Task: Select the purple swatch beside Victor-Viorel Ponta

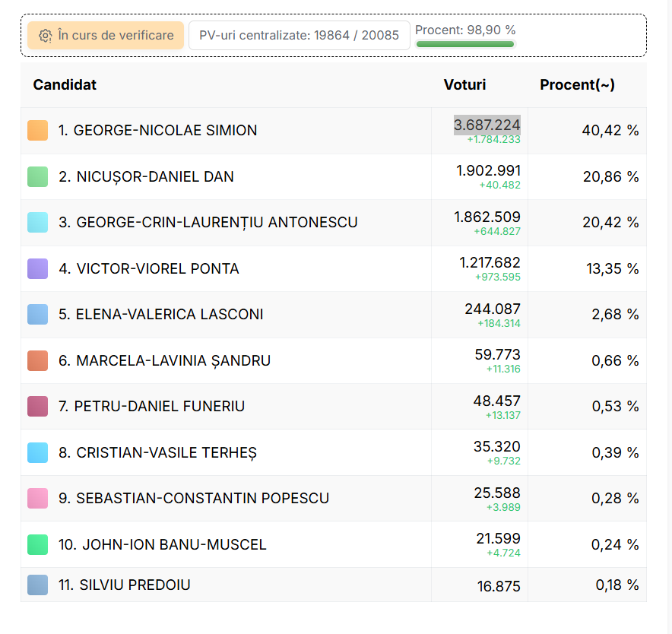Action: 37,268
